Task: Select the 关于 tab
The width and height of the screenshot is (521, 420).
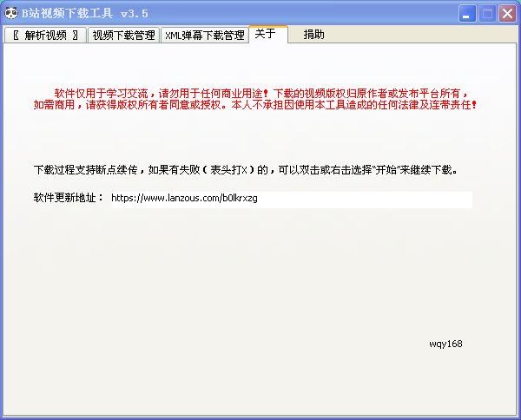Action: [268, 34]
